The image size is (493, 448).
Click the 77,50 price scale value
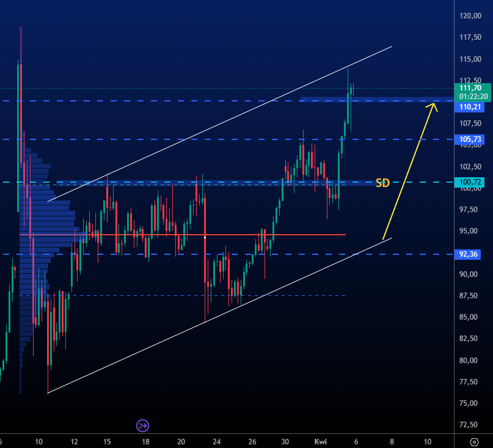(x=468, y=382)
